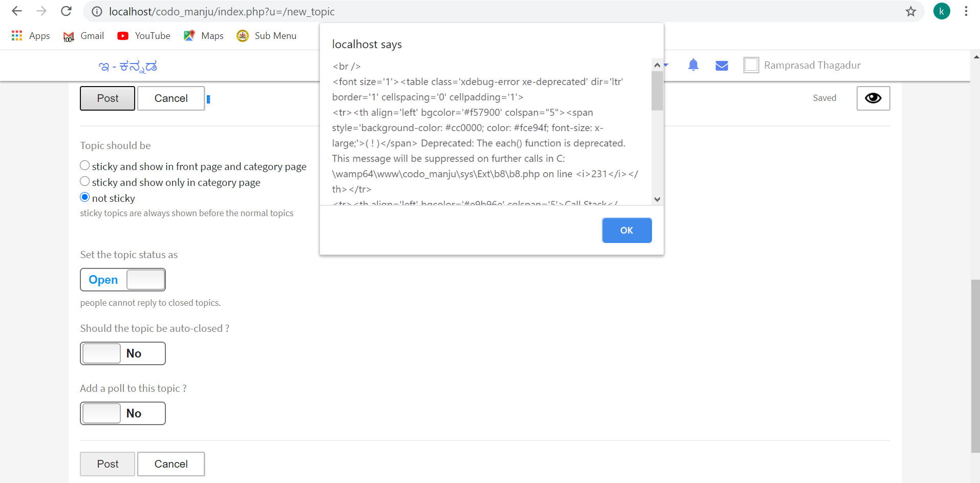Click the bottom Post button
The width and height of the screenshot is (980, 483).
pyautogui.click(x=108, y=464)
